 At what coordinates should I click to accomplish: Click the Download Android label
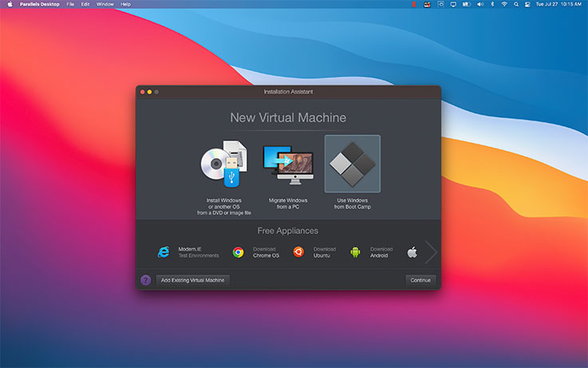(381, 252)
